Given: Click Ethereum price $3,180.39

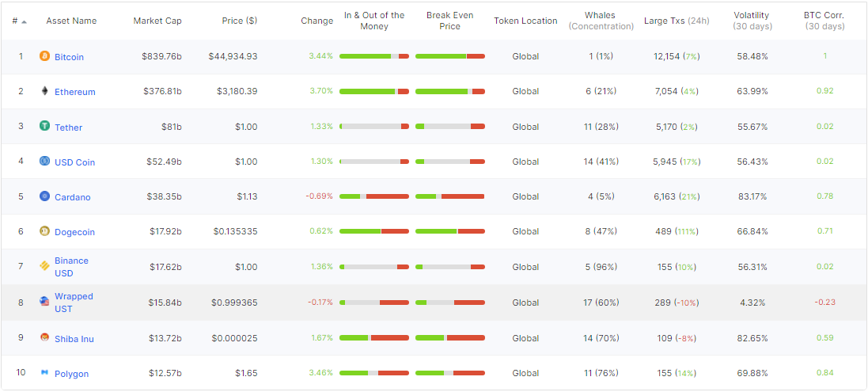Looking at the screenshot, I should point(237,91).
